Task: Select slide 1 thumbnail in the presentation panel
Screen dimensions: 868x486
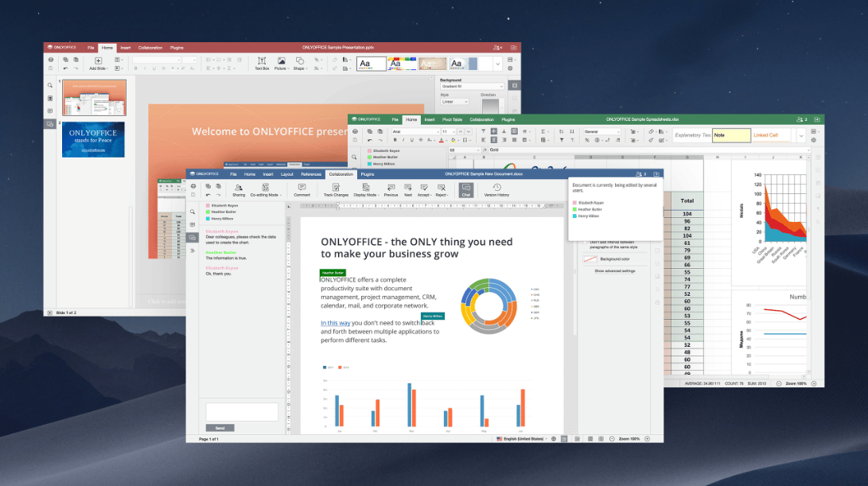Action: pyautogui.click(x=94, y=97)
